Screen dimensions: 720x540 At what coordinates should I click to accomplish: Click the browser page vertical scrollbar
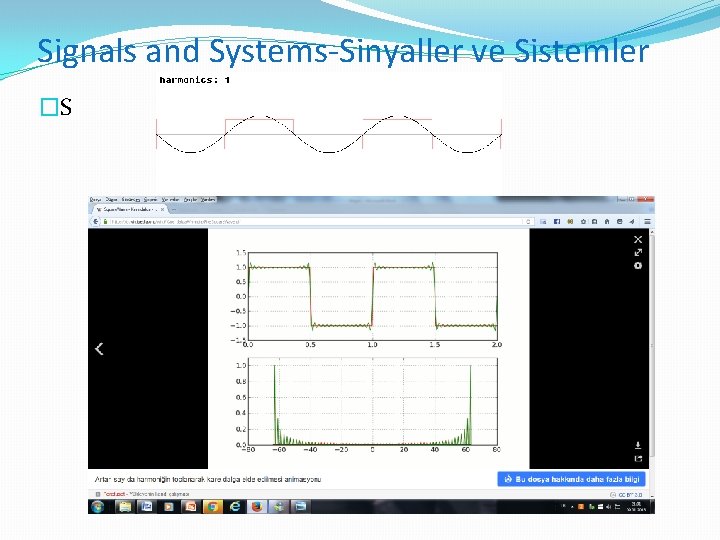[x=652, y=347]
